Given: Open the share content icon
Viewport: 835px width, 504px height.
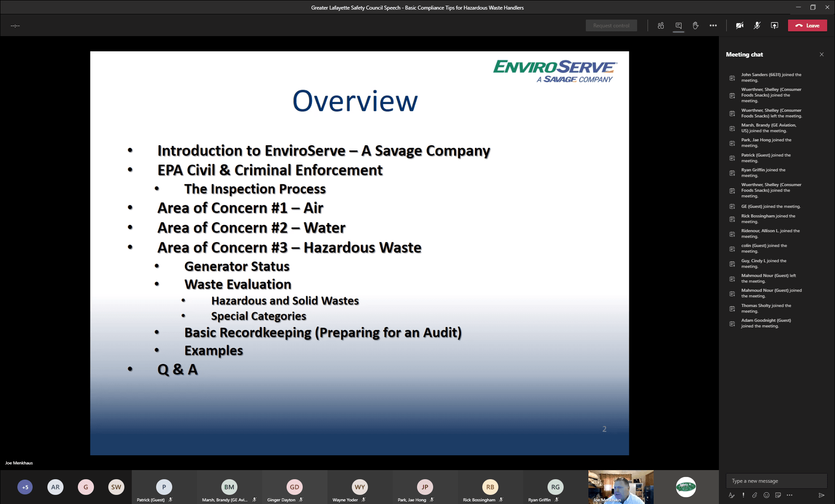Looking at the screenshot, I should [x=775, y=25].
